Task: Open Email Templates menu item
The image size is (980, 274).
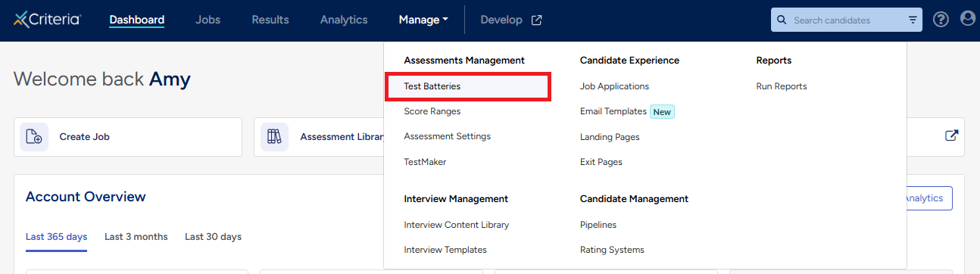Action: (x=613, y=111)
